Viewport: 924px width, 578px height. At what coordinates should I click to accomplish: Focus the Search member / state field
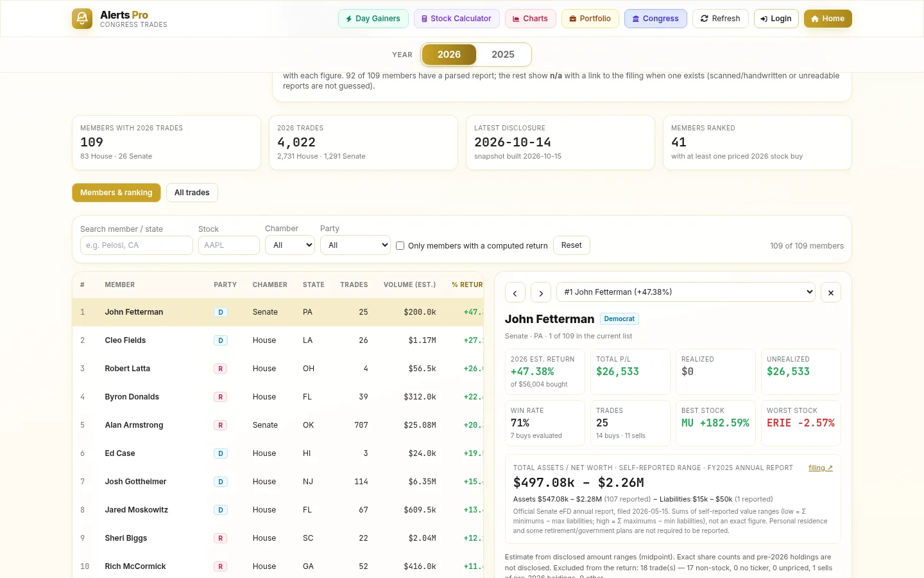point(136,245)
